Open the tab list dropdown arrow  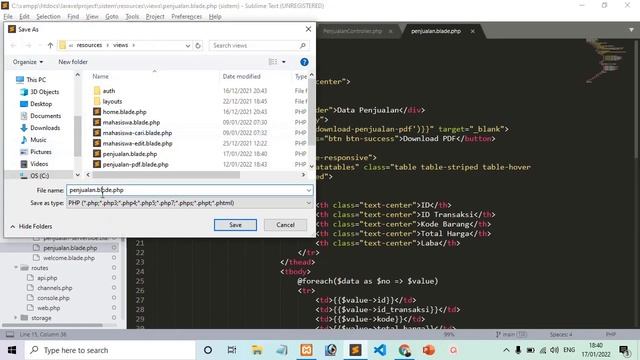(x=631, y=30)
